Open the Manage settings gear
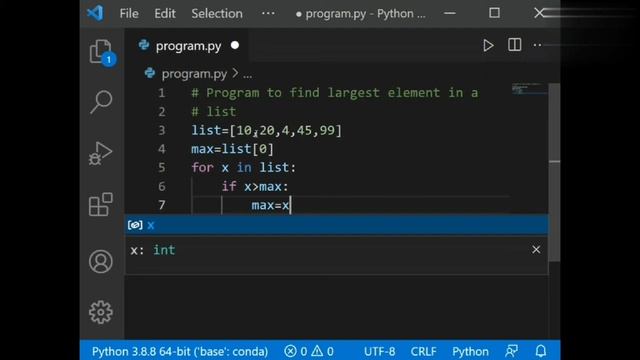The image size is (640, 360). pos(101,312)
